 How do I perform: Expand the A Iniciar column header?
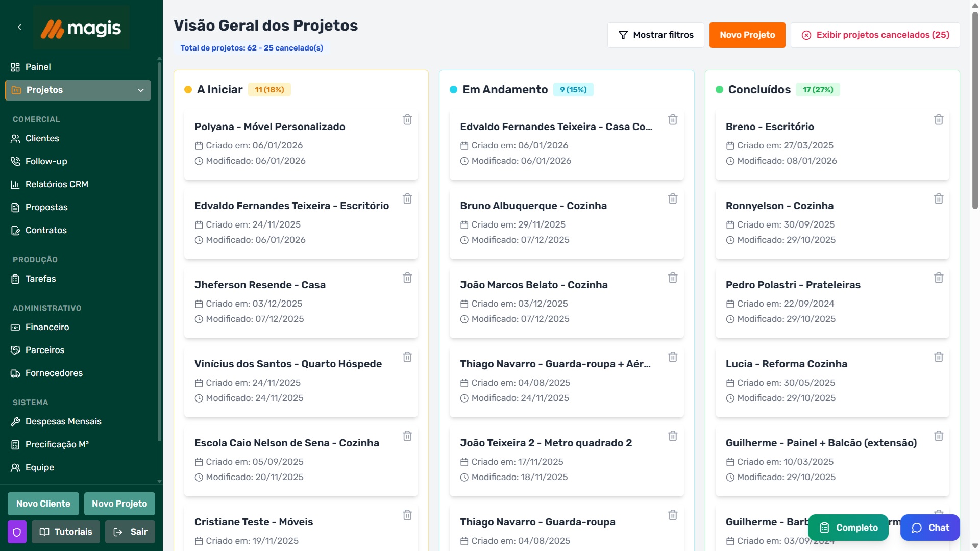click(219, 89)
